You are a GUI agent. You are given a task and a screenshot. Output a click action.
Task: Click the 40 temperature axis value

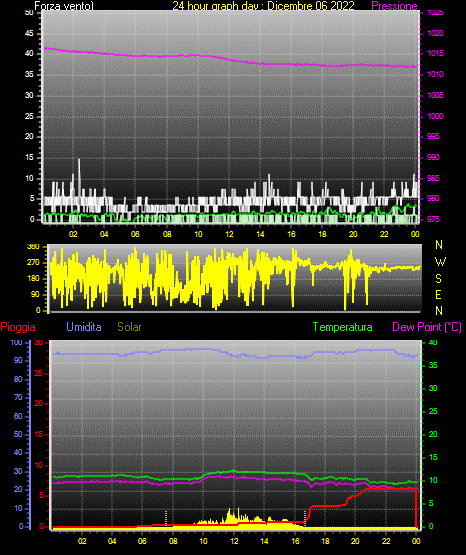tap(433, 342)
